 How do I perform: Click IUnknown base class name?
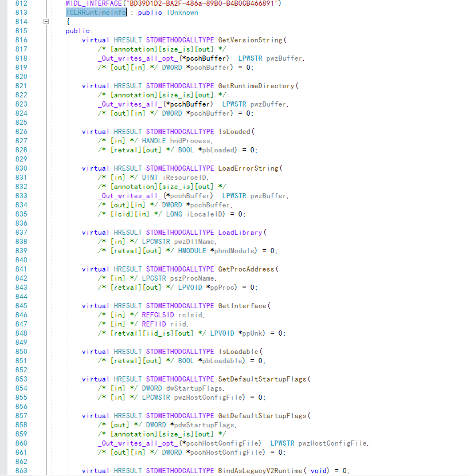click(x=182, y=13)
